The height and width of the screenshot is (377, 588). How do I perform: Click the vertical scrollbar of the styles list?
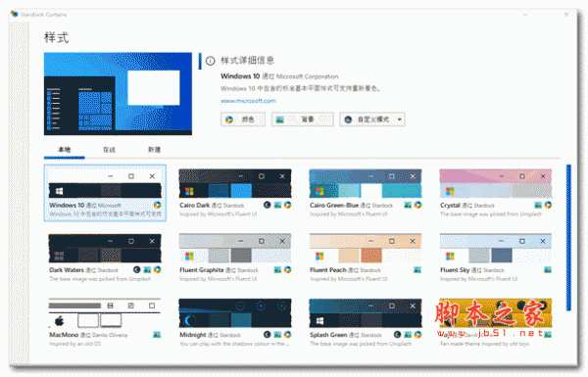coord(568,237)
